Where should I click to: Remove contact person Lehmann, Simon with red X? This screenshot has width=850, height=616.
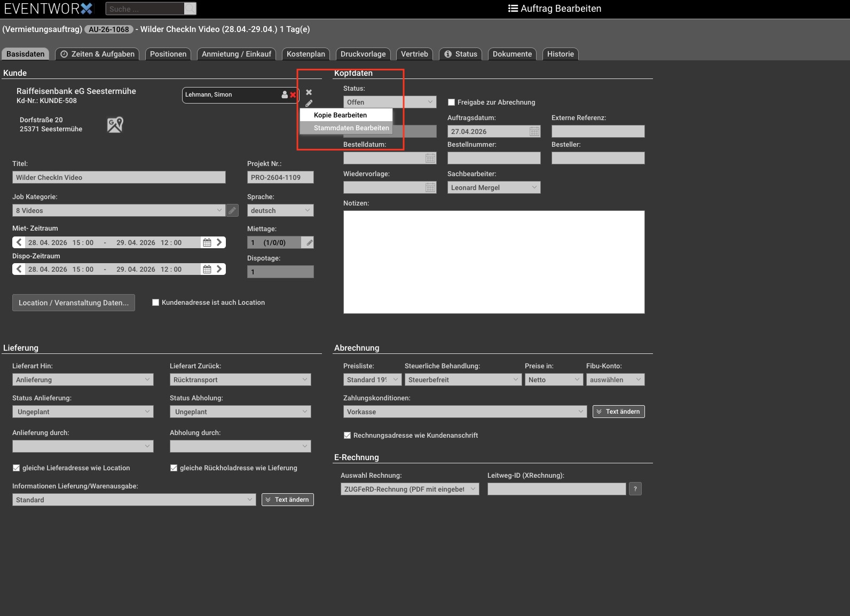tap(293, 95)
